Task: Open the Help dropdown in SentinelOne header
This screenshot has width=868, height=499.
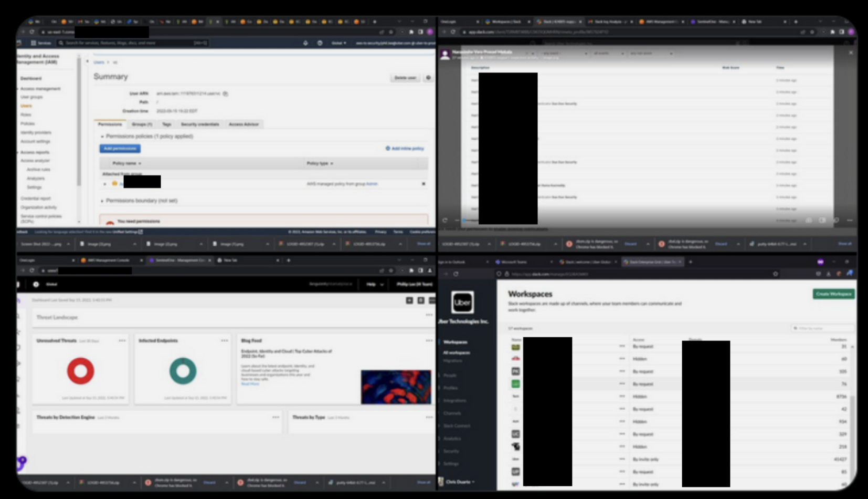Action: coord(375,284)
